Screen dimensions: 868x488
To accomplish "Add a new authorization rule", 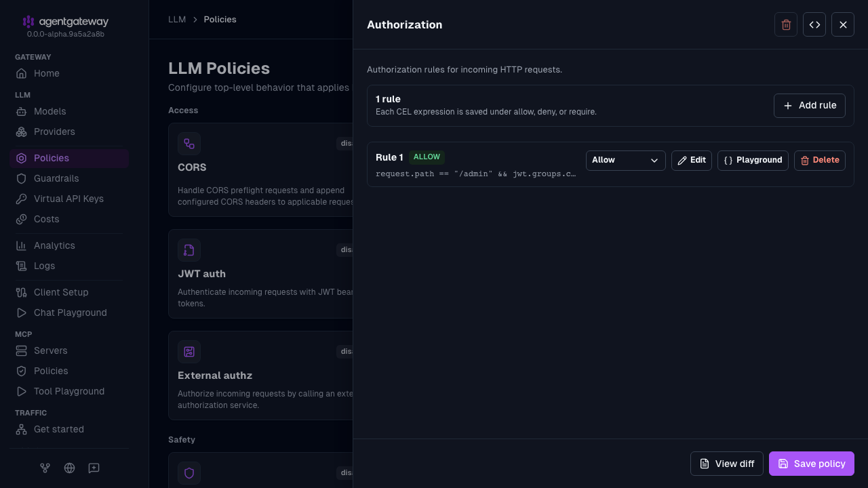I will pyautogui.click(x=810, y=106).
